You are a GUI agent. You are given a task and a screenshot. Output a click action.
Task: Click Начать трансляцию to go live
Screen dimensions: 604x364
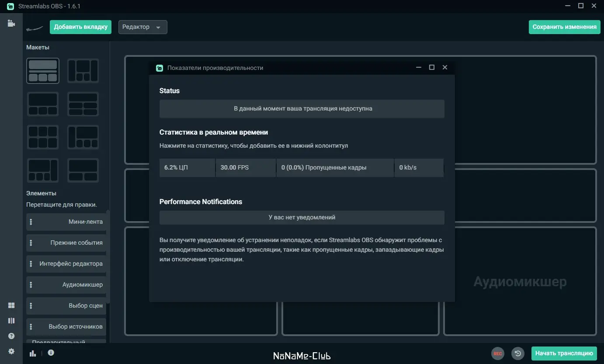(564, 354)
